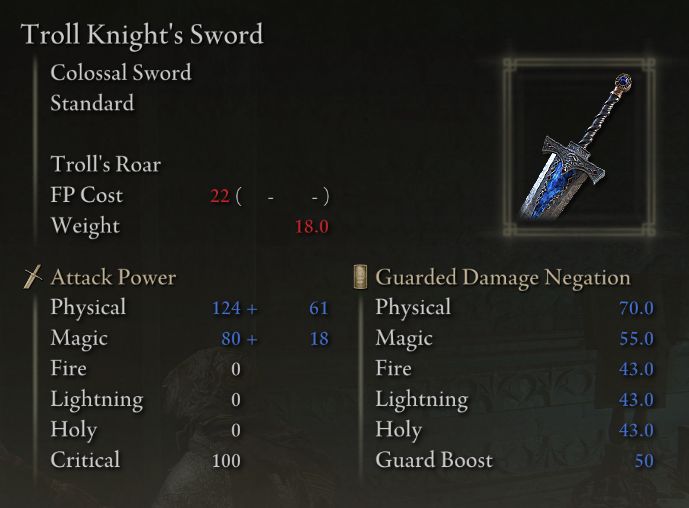689x508 pixels.
Task: Click the Attack Power sword icon
Action: (33, 277)
